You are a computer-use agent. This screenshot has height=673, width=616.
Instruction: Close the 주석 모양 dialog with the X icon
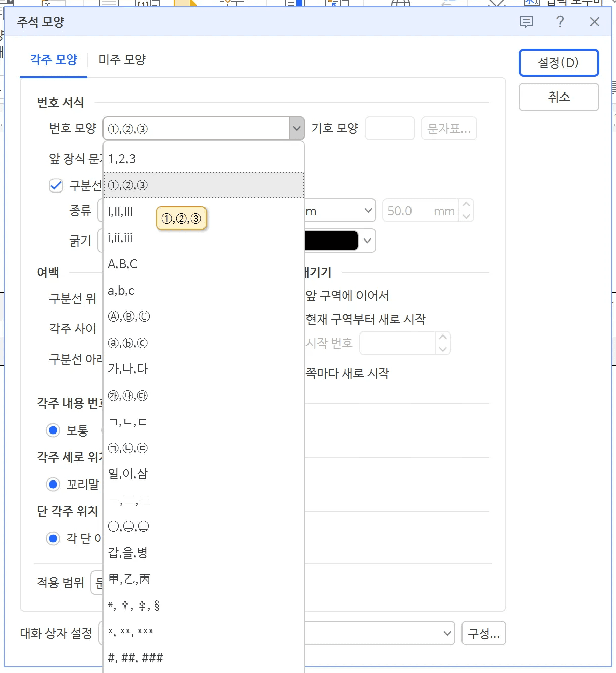pos(594,22)
